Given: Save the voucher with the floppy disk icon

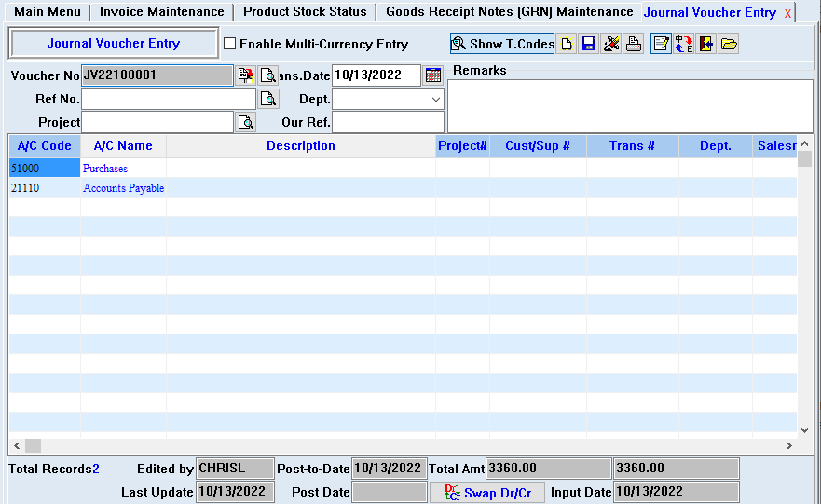Looking at the screenshot, I should point(588,44).
